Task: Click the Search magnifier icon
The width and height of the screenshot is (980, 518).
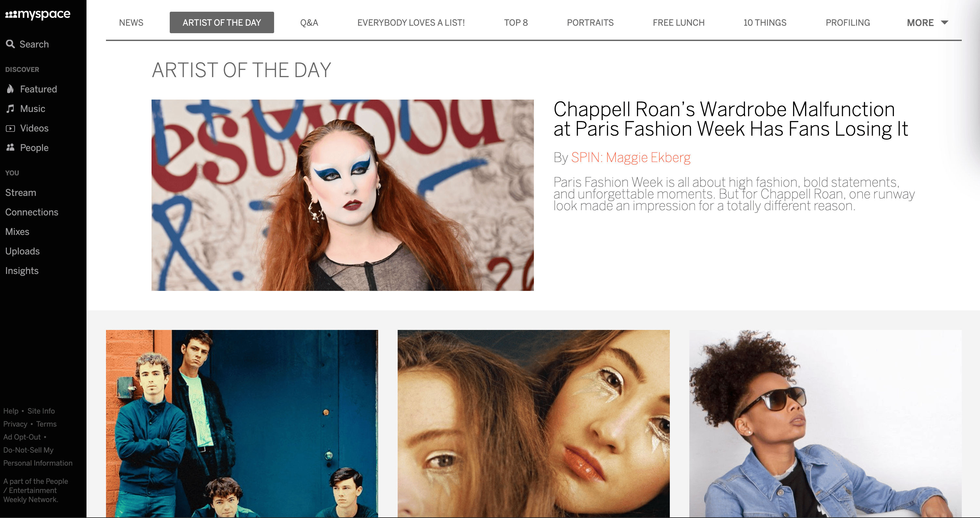Action: pos(10,44)
